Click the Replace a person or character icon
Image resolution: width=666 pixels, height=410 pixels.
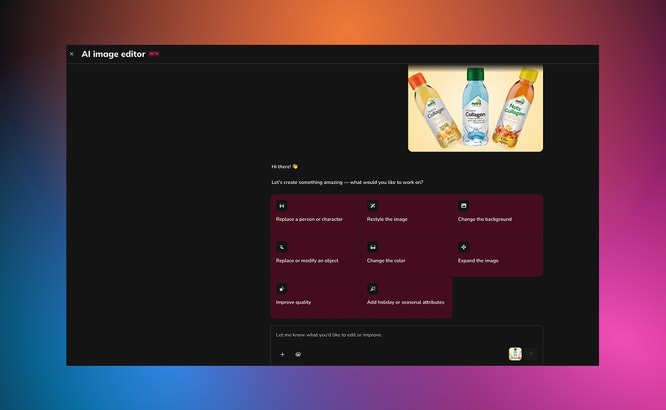(282, 206)
